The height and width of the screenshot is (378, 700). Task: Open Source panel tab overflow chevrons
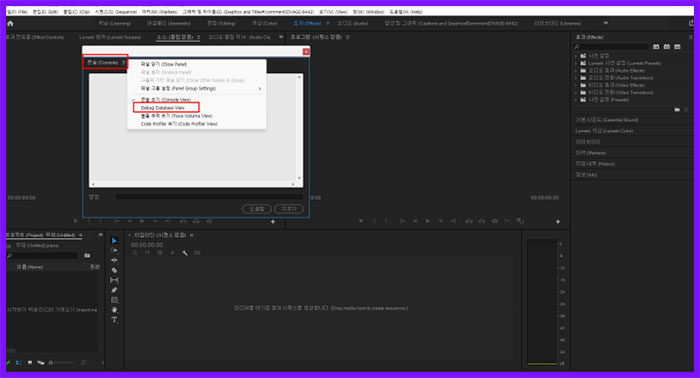coord(281,37)
